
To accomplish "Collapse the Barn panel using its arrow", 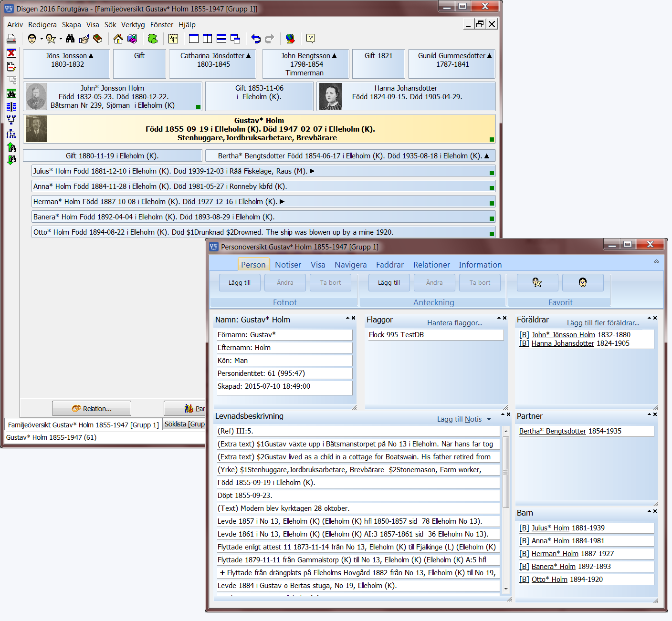I will click(650, 511).
